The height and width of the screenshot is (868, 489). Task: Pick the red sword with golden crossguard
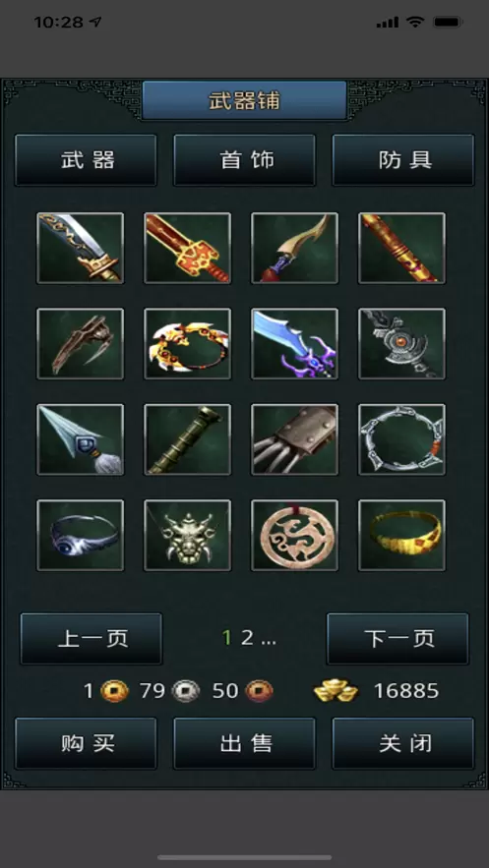187,248
